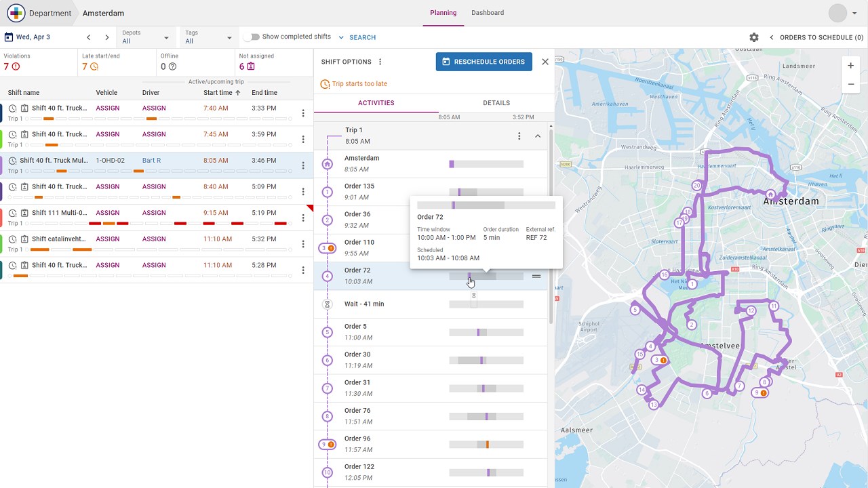The width and height of the screenshot is (868, 488).
Task: Click the Violations alert icon
Action: pyautogui.click(x=16, y=66)
